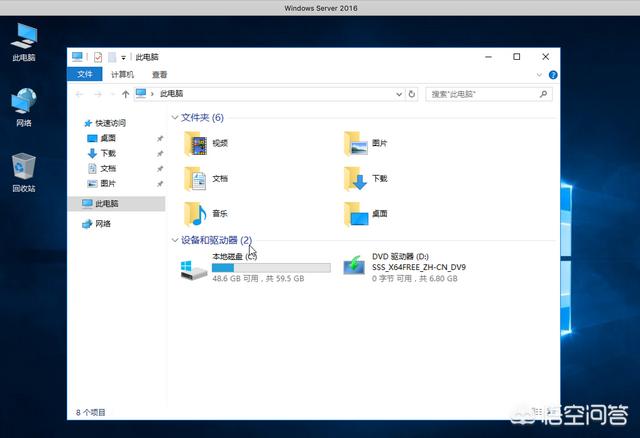Open the 此电脑 desktop icon
The image size is (640, 438).
[x=24, y=41]
